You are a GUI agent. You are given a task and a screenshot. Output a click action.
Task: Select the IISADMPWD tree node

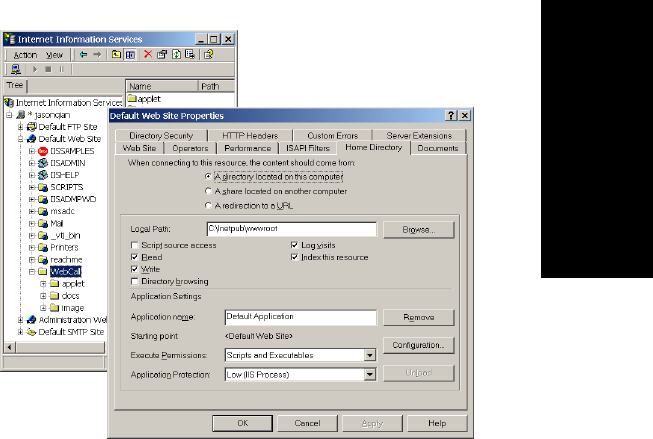(73, 199)
